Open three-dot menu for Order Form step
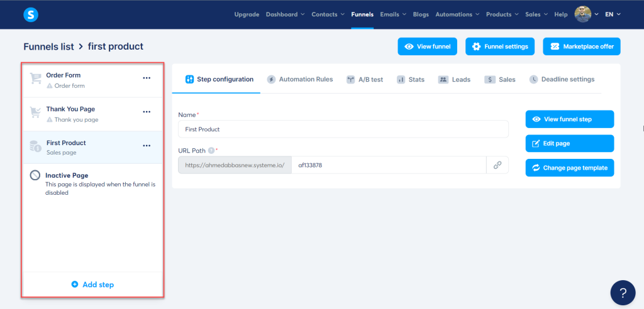This screenshot has width=644, height=309. tap(147, 78)
